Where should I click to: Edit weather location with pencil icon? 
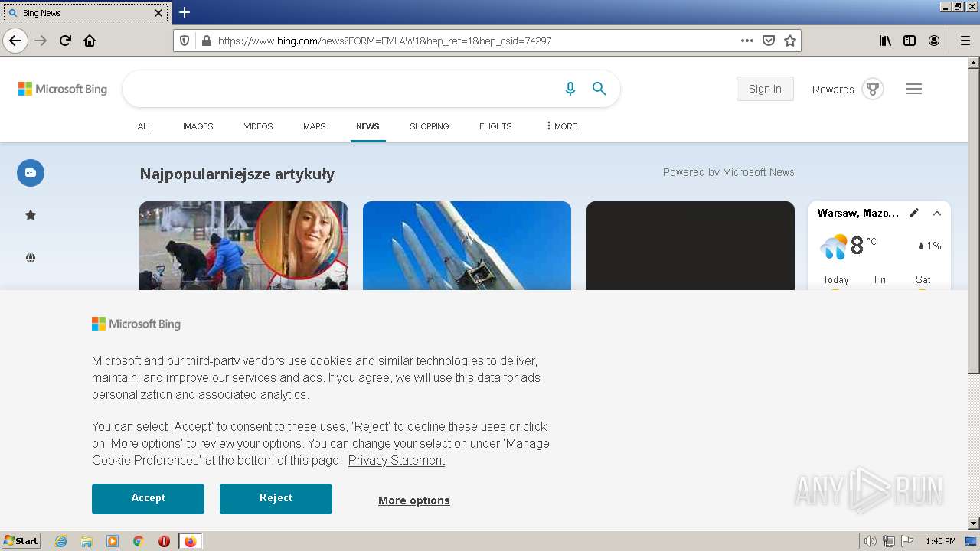point(914,213)
